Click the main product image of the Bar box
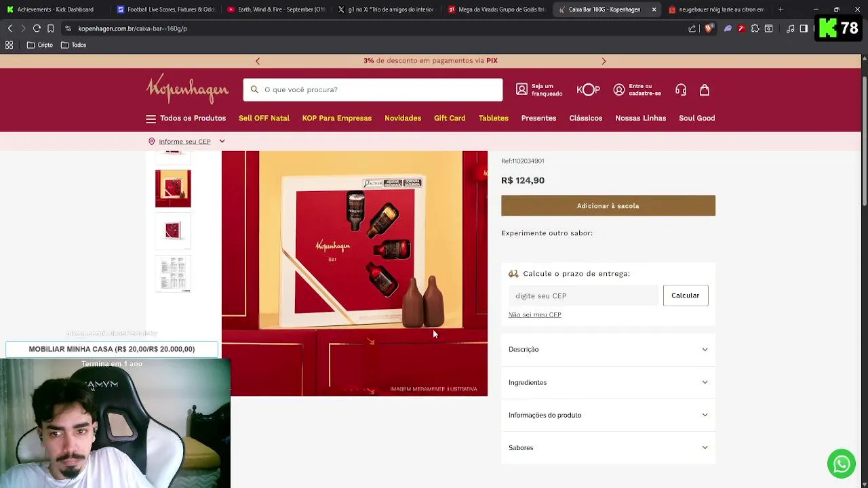This screenshot has height=488, width=868. (355, 273)
